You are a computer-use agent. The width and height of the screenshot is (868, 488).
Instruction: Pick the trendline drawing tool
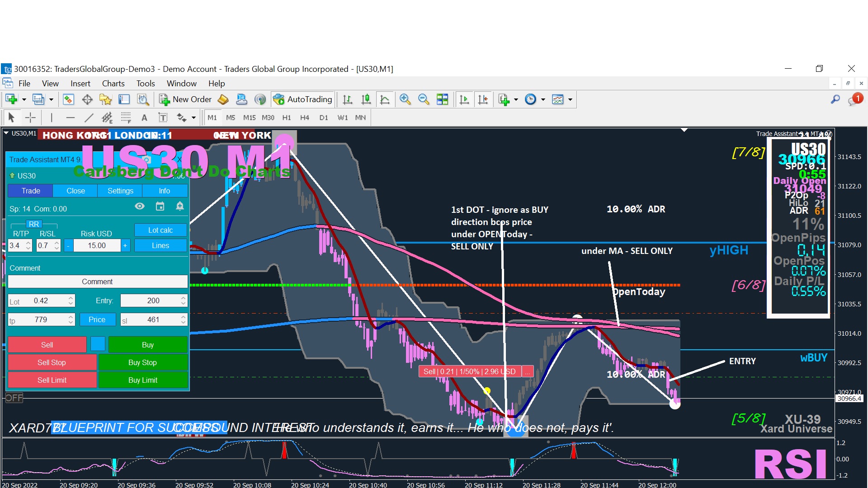click(x=89, y=118)
